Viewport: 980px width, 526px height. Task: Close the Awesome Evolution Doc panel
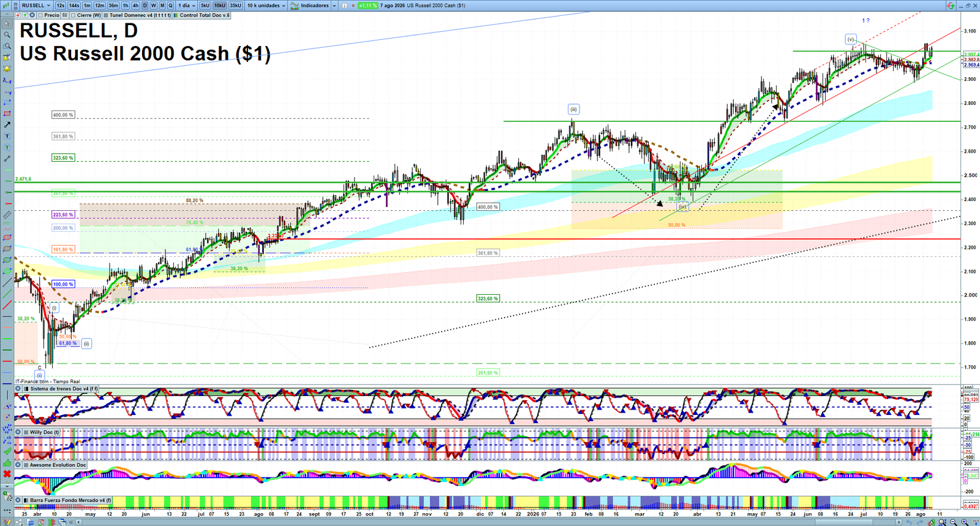click(x=18, y=465)
